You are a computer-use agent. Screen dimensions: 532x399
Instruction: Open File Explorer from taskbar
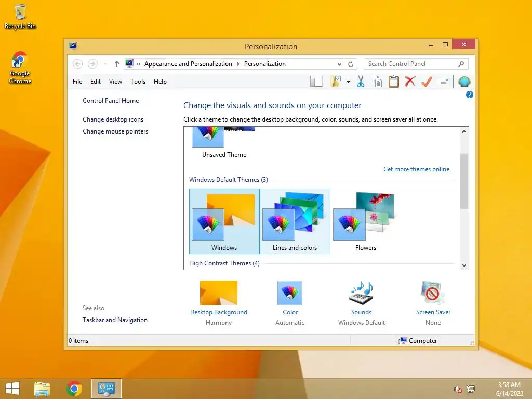tap(42, 389)
